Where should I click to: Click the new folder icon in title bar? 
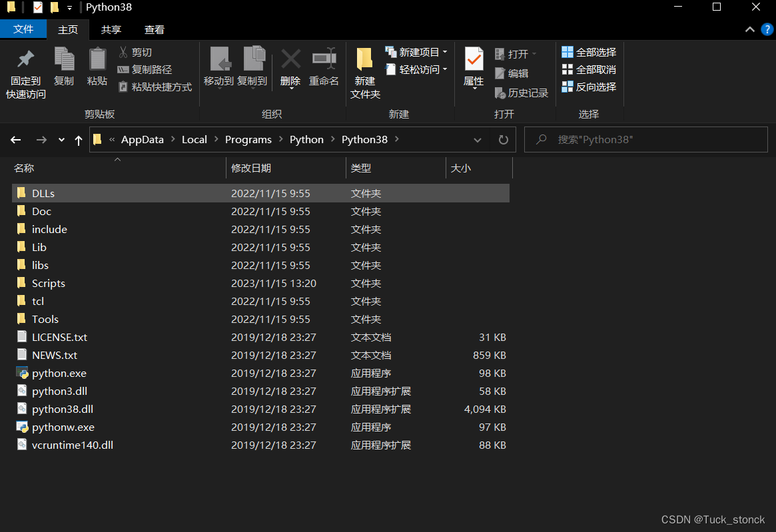55,7
